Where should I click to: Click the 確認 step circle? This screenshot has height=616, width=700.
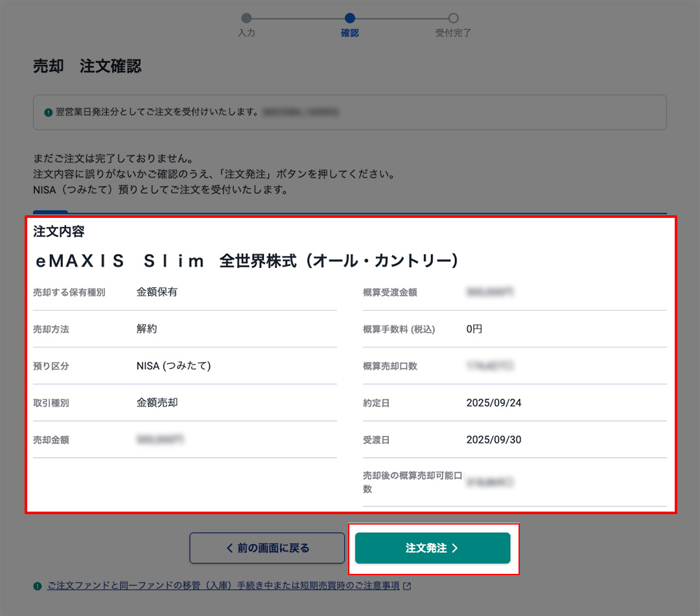(350, 18)
